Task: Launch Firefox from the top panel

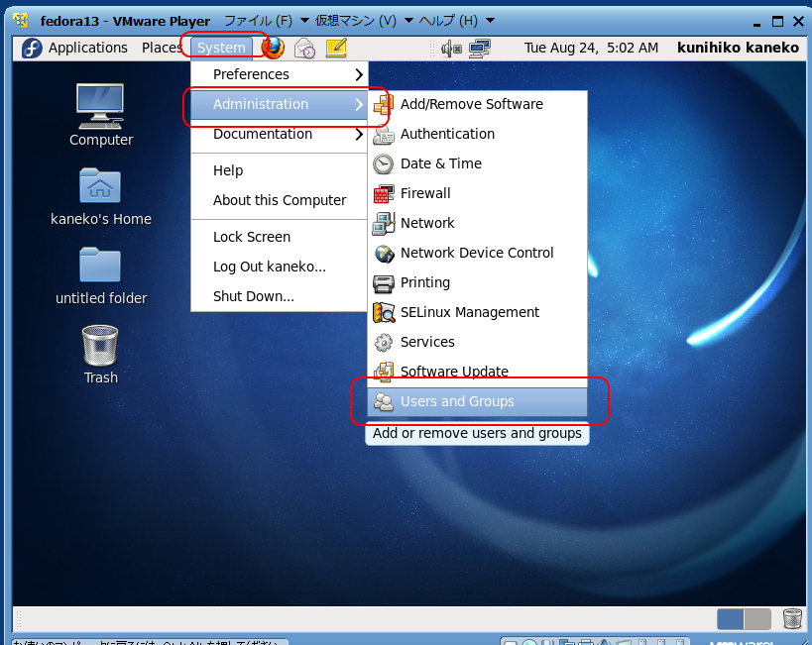Action: (273, 49)
